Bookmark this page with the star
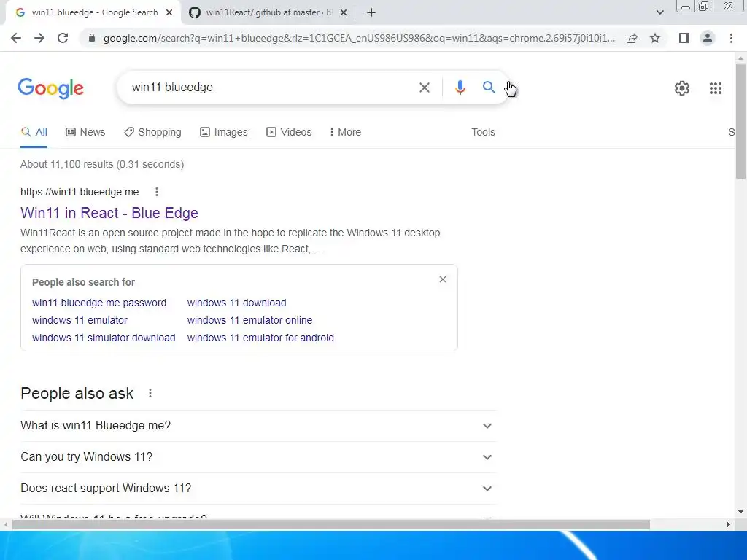747x560 pixels. point(655,38)
